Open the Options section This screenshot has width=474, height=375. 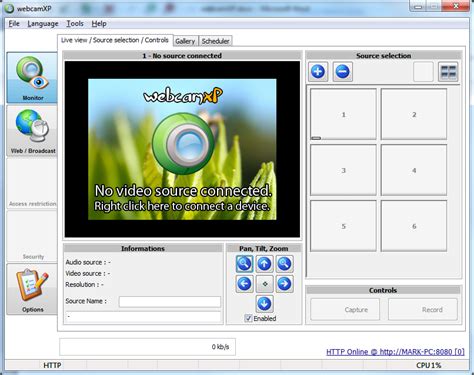pos(32,289)
